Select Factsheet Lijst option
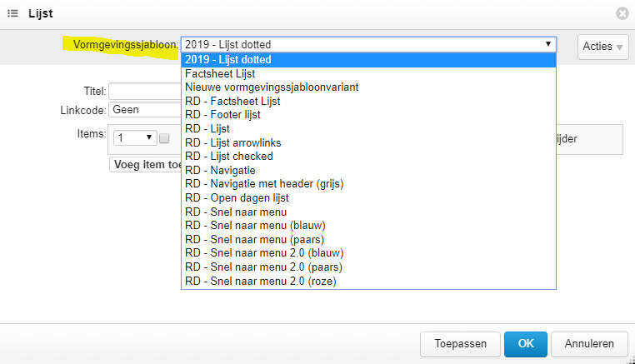 [369, 73]
